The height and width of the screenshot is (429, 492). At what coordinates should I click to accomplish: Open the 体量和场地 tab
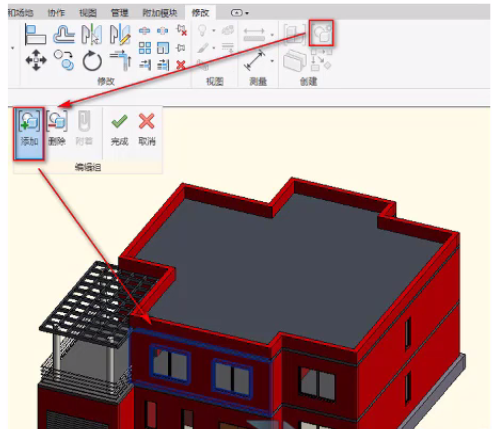(21, 13)
